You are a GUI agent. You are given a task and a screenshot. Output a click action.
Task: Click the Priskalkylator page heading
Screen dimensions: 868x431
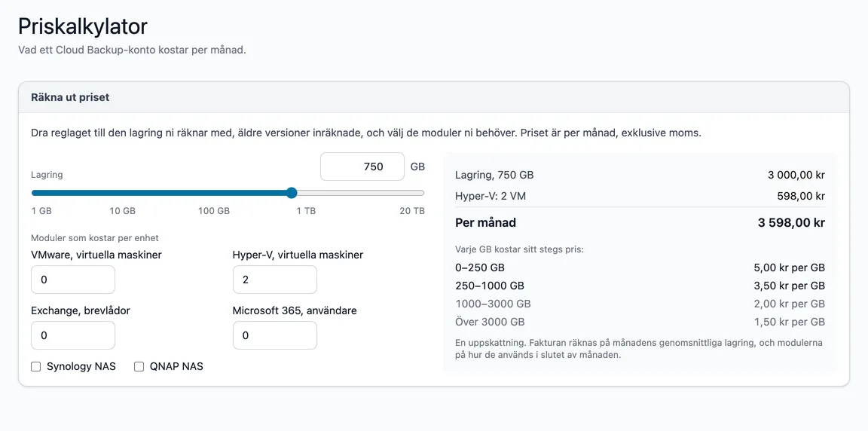[x=82, y=26]
